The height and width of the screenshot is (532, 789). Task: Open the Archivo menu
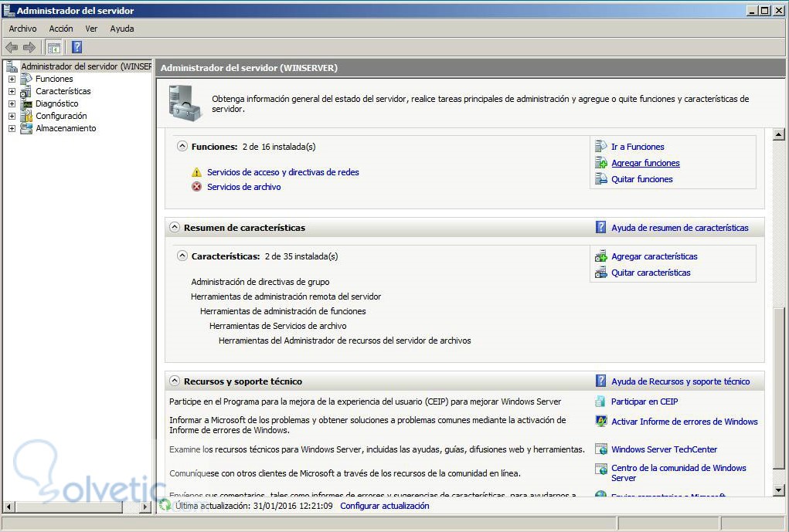click(x=22, y=29)
